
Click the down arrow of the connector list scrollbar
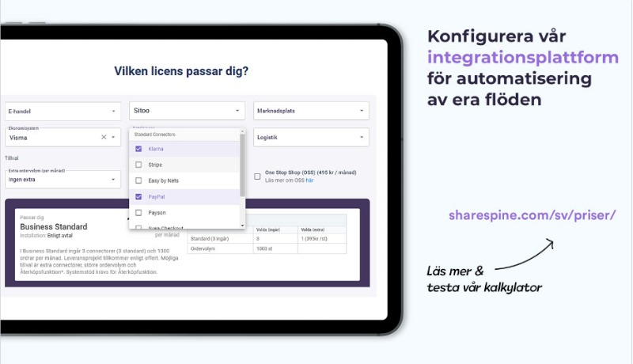pyautogui.click(x=242, y=226)
